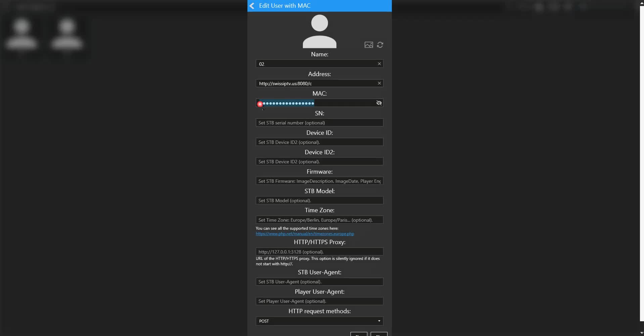Open the php.net timezones link
Screen dimensions: 644x336
pyautogui.click(x=305, y=234)
